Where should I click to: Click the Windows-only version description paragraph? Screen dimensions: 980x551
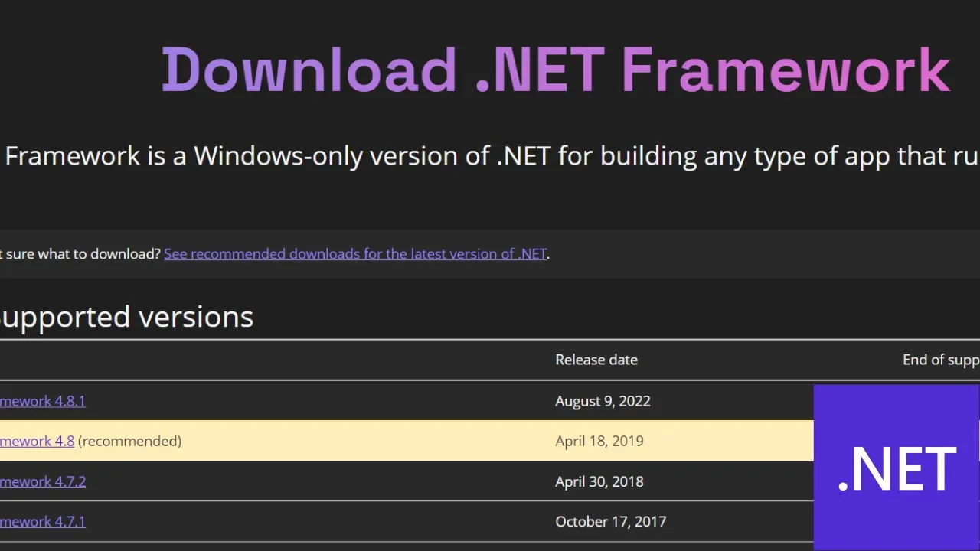[x=492, y=156]
